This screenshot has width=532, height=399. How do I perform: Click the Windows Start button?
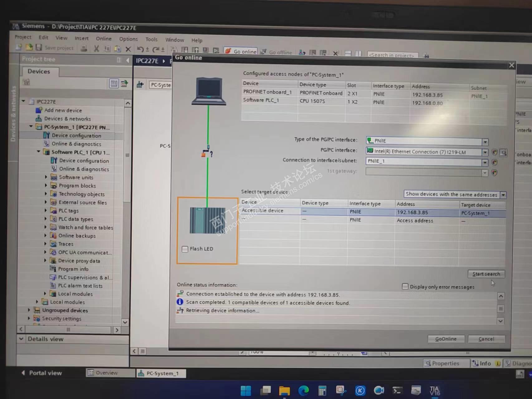[x=246, y=391]
